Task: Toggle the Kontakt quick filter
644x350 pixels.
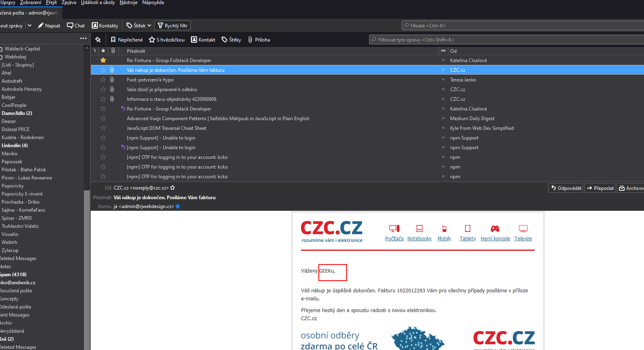Action: (203, 40)
